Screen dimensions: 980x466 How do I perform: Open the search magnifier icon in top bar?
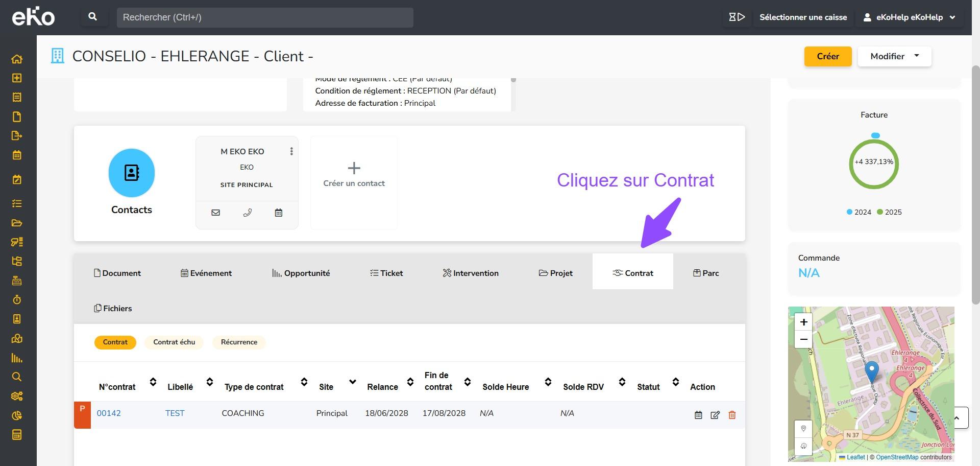(92, 17)
